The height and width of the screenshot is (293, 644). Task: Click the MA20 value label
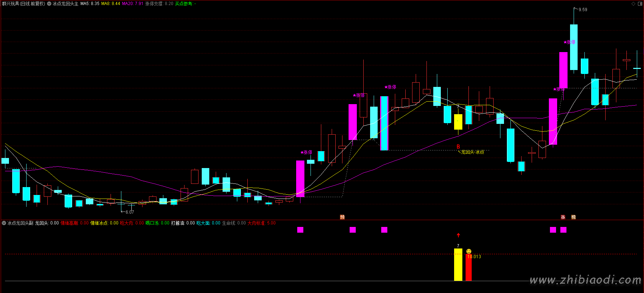tap(132, 4)
